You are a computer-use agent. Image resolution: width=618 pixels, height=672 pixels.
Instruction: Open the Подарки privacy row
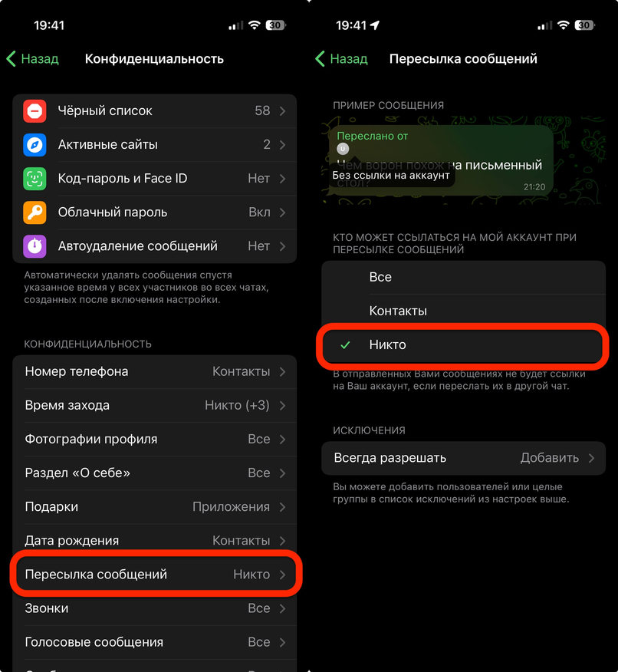pos(155,507)
